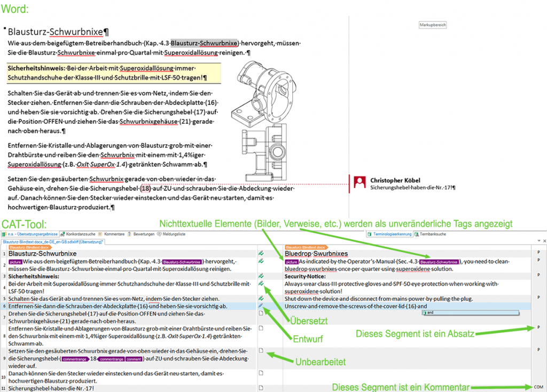547x392 pixels.
Task: Click the translated status icon of segment 1
Action: pos(261,253)
